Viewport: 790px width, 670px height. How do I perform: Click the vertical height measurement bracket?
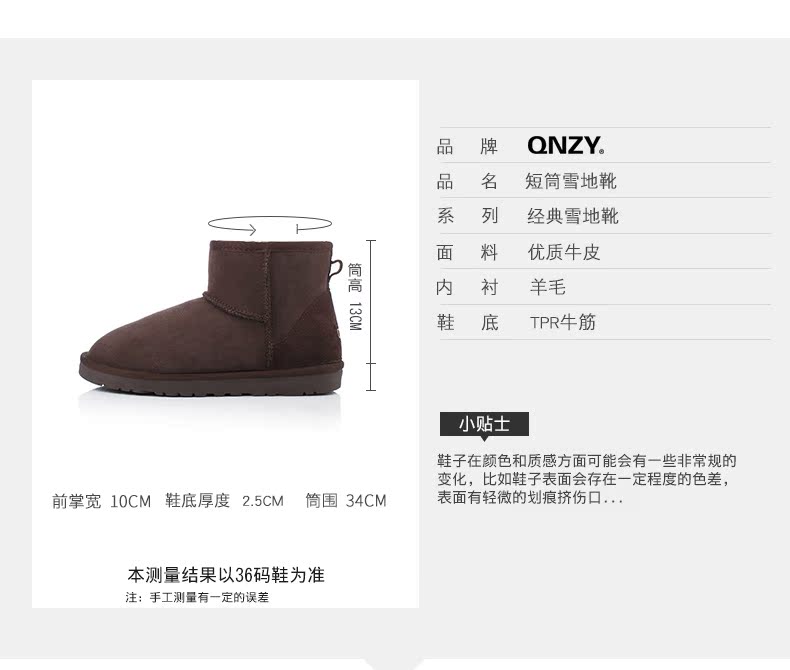click(x=371, y=315)
